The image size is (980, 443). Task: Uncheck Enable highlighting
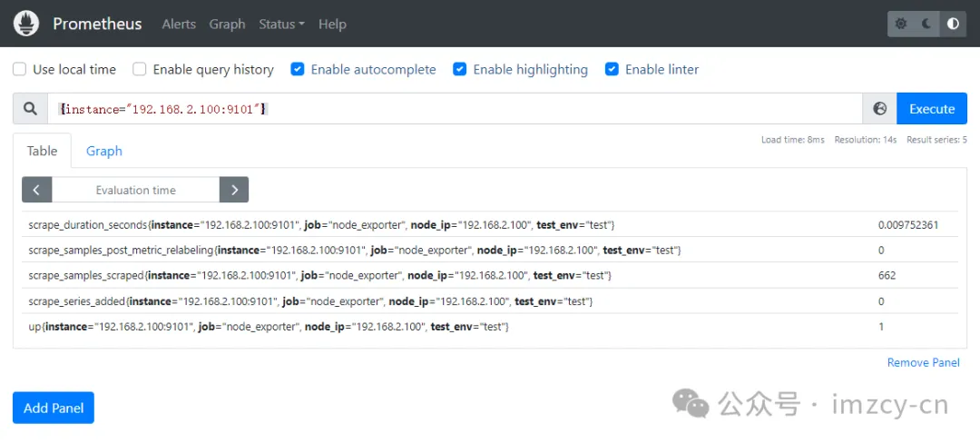(459, 69)
